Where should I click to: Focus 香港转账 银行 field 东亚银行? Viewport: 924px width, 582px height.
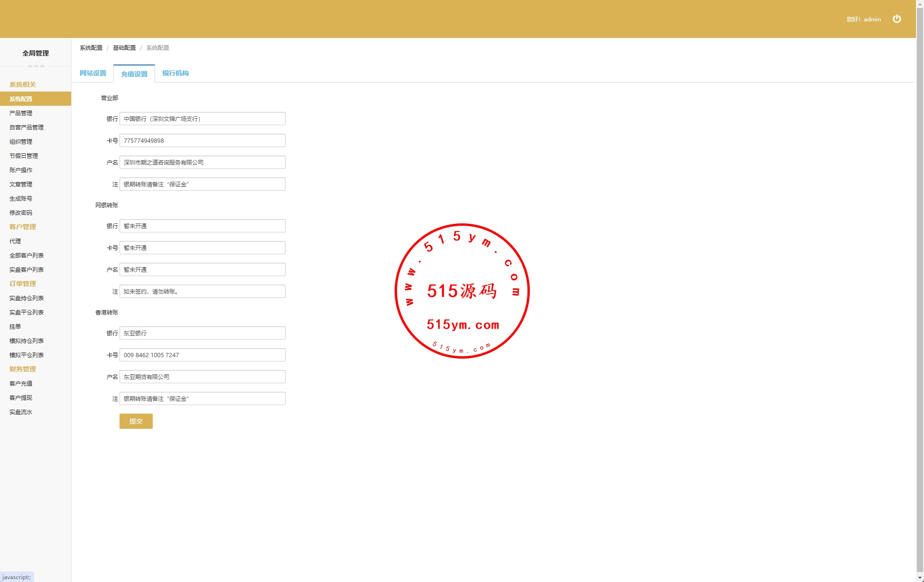click(202, 333)
